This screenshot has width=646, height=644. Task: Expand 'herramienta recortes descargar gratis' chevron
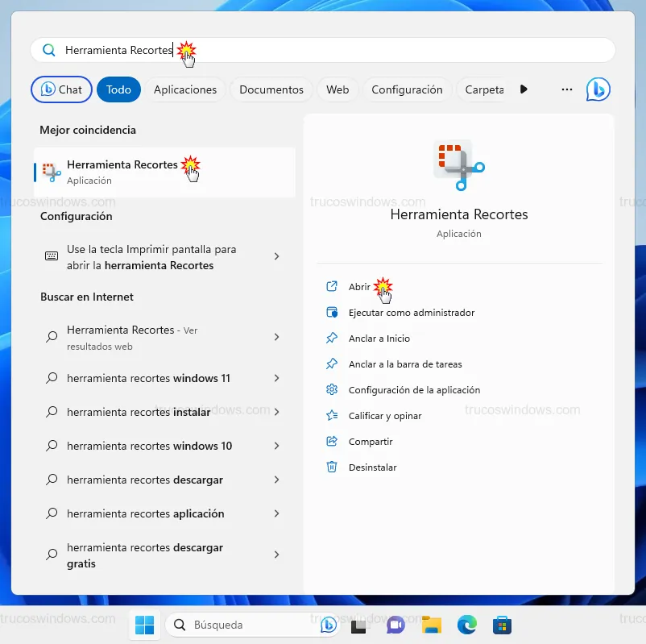click(276, 555)
